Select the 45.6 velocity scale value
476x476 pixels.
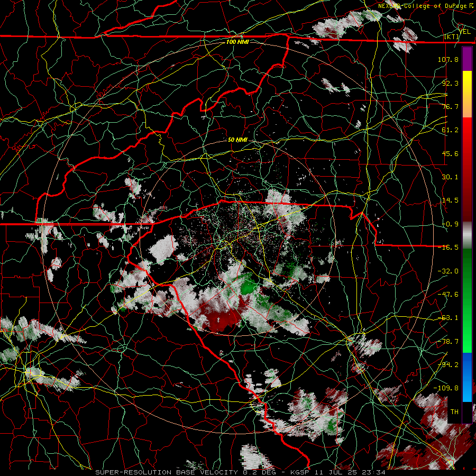tap(450, 153)
